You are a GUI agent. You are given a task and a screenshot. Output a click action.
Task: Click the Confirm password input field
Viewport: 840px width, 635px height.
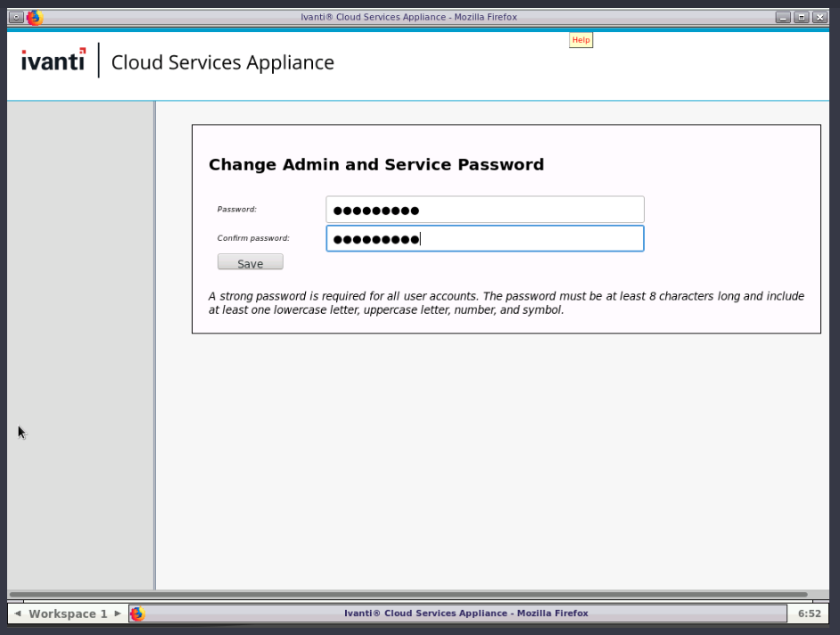click(484, 239)
